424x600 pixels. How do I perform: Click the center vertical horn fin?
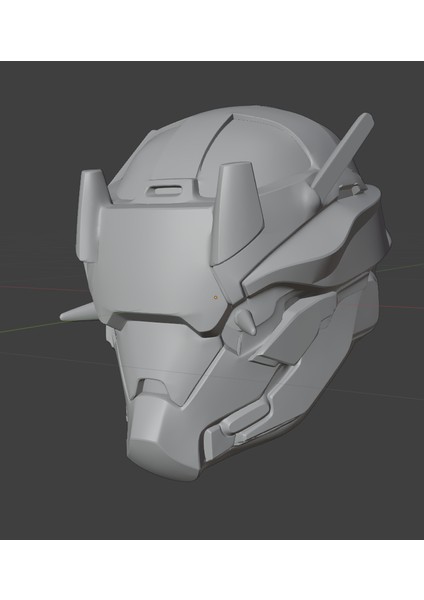point(237,213)
